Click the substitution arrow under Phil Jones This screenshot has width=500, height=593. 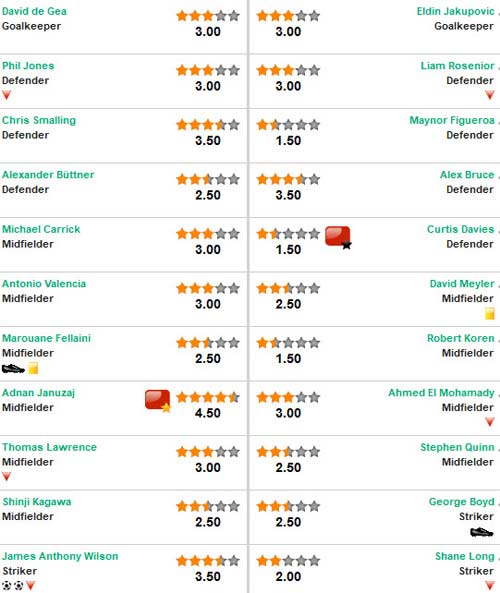tap(6, 95)
